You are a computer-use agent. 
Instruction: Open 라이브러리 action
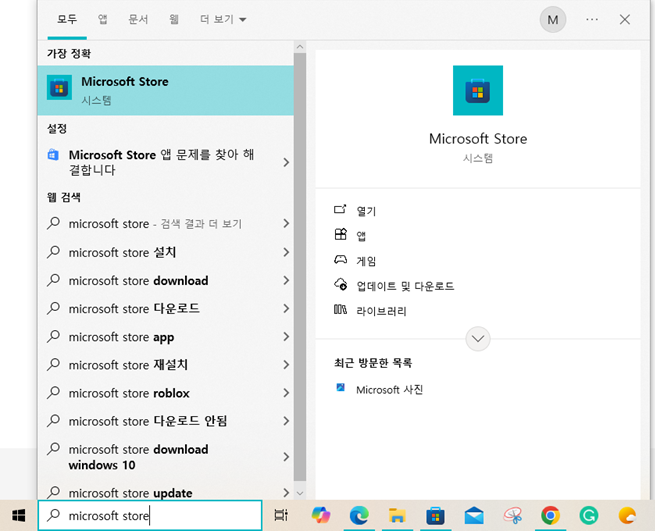(381, 311)
